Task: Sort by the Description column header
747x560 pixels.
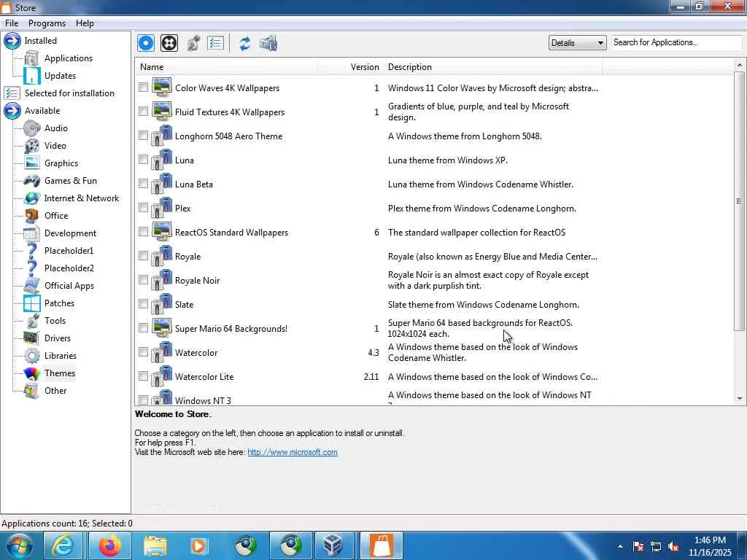Action: [x=493, y=67]
